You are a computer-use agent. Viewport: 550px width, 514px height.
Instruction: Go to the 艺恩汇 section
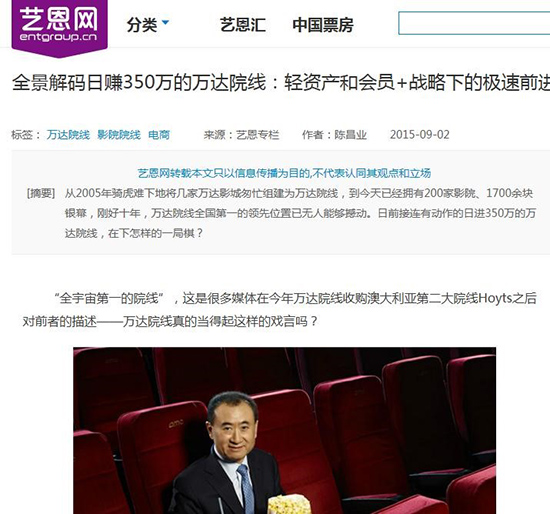coord(243,25)
